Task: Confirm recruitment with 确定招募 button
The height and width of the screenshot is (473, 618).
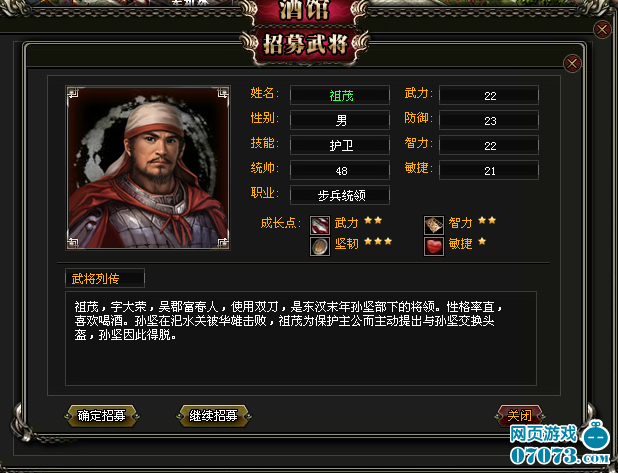Action: point(102,416)
